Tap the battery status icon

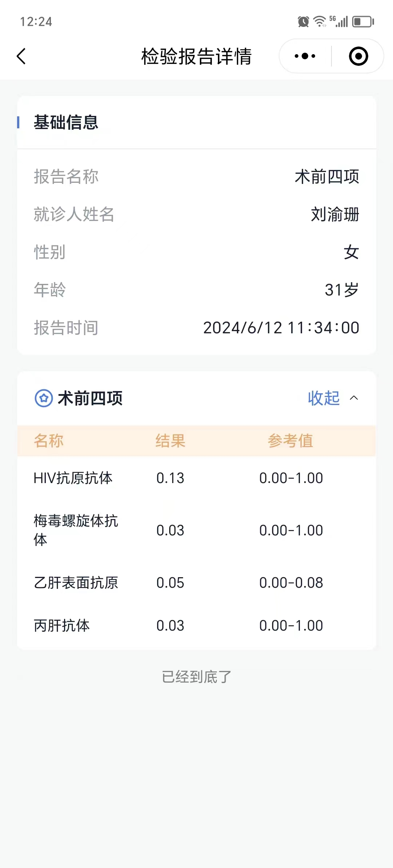pyautogui.click(x=363, y=22)
